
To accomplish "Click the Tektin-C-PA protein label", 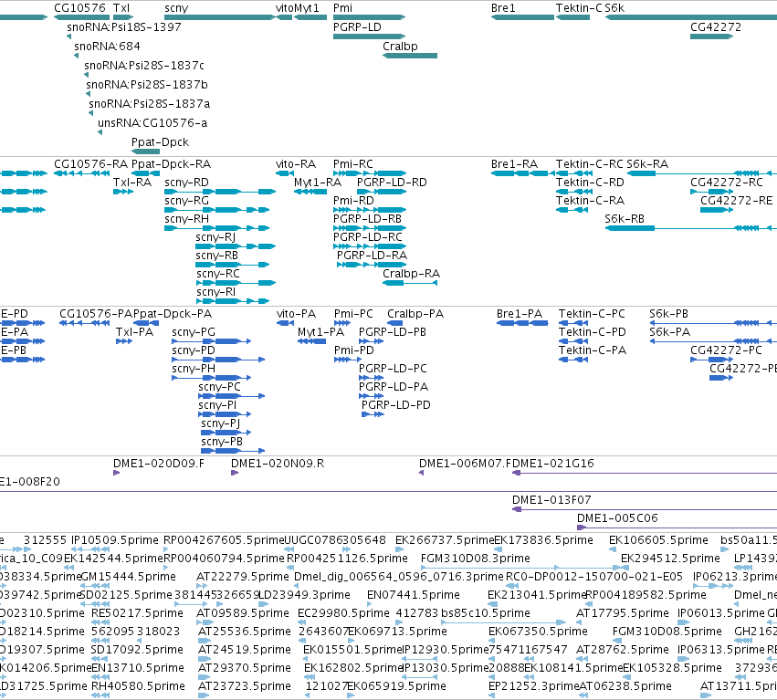I will pos(593,350).
